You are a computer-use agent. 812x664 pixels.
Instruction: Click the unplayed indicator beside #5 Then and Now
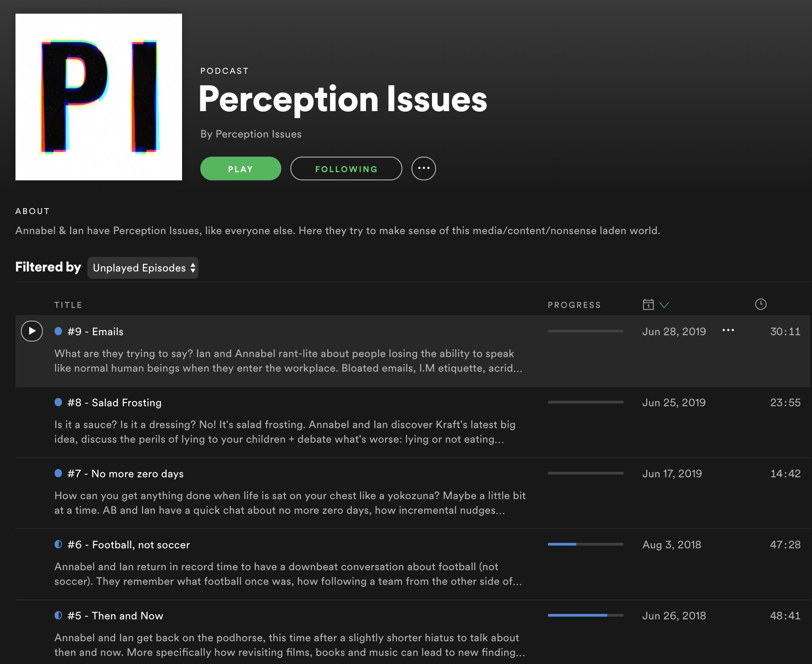[58, 615]
